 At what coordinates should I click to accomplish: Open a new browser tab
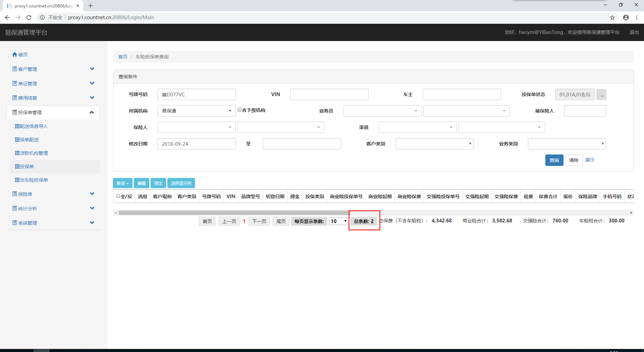[91, 6]
